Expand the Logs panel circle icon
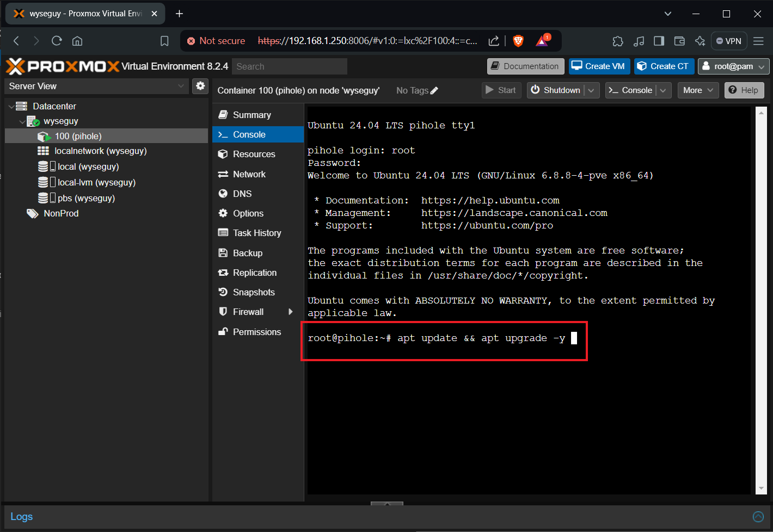The image size is (773, 532). (758, 517)
